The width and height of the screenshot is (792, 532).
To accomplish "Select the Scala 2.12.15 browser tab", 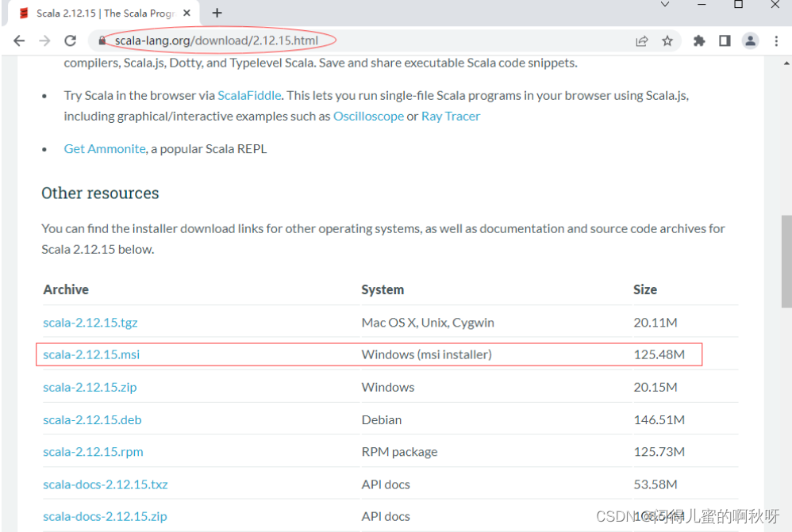I will [x=103, y=13].
